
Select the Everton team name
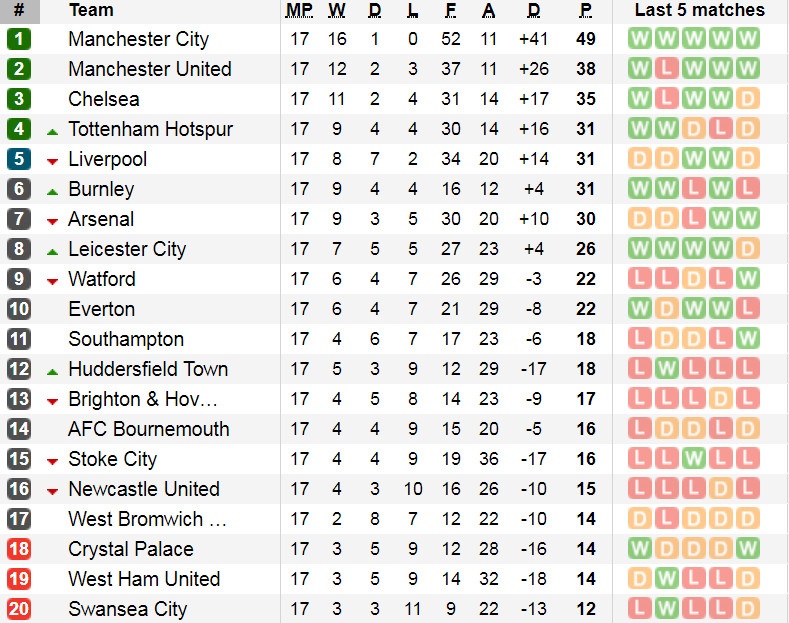click(x=101, y=310)
